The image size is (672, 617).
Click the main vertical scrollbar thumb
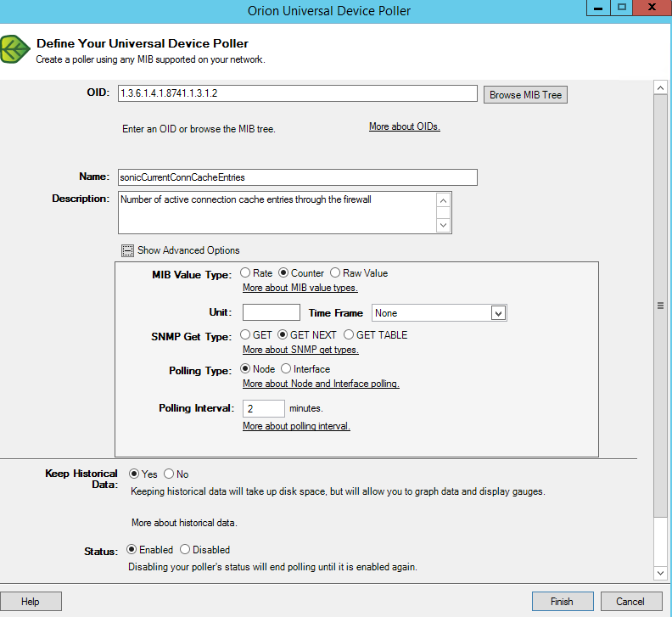pyautogui.click(x=660, y=306)
